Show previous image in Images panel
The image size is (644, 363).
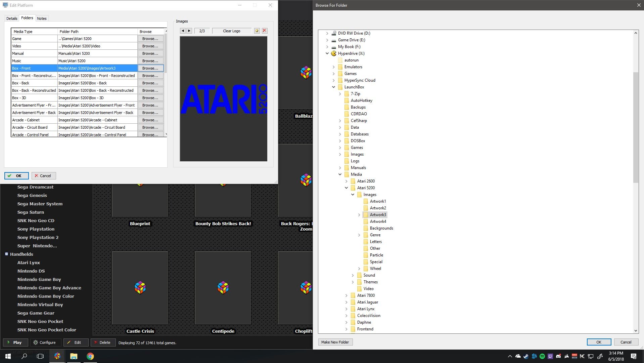coord(183,31)
